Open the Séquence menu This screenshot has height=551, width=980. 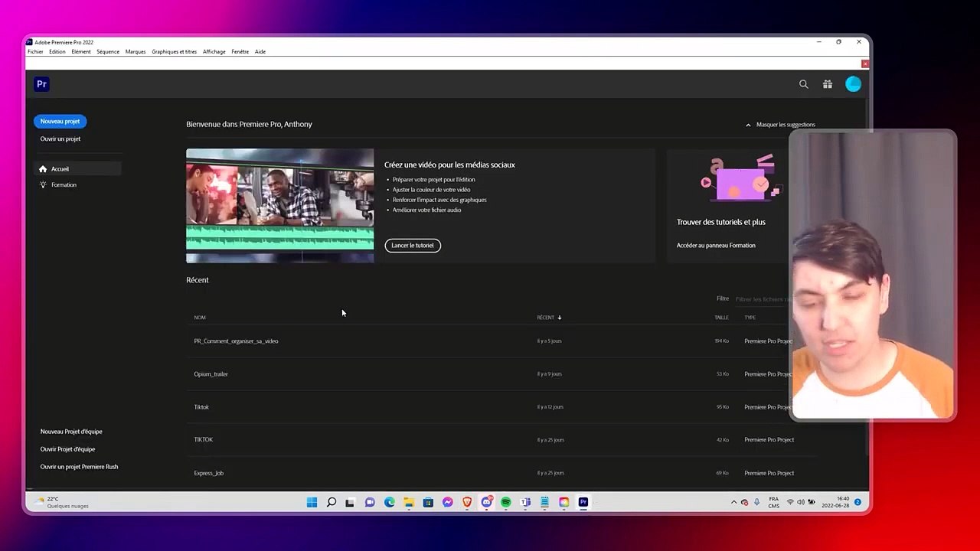tap(108, 52)
